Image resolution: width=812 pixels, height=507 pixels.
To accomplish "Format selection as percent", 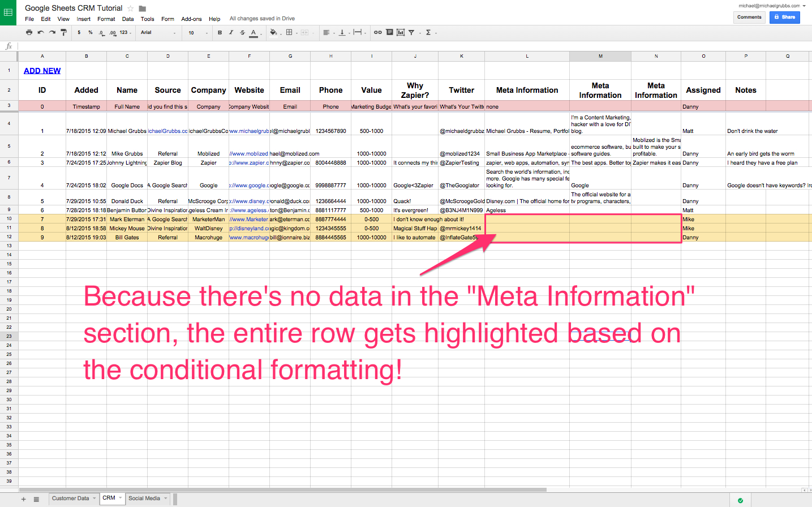I will (x=91, y=32).
